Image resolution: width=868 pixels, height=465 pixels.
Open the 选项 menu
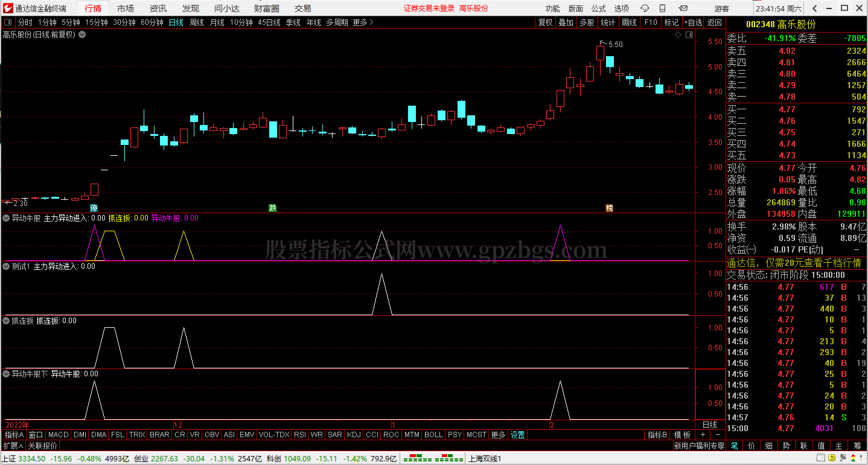tap(621, 8)
